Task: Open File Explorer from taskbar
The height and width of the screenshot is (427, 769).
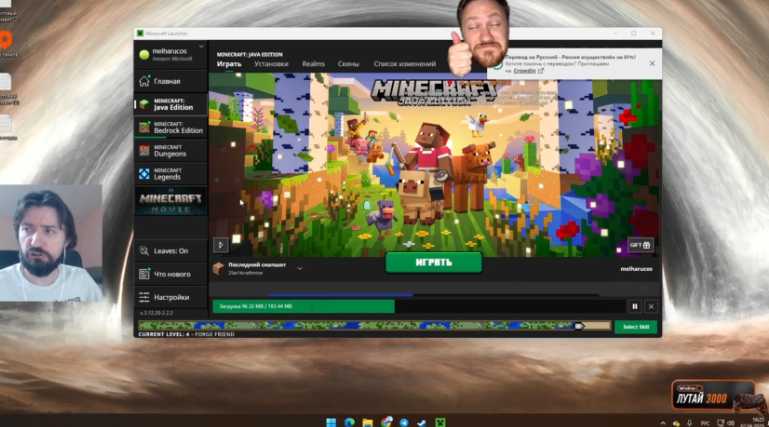Action: 367,422
